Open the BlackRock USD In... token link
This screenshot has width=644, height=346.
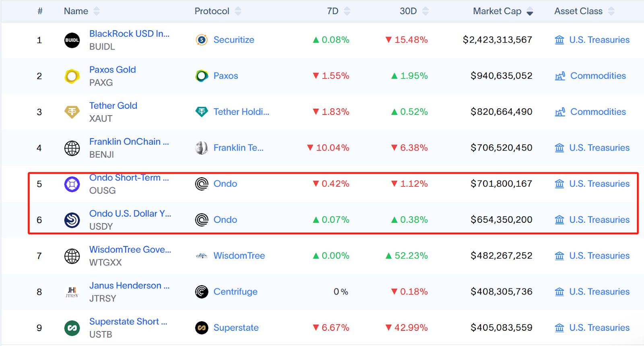pos(129,34)
